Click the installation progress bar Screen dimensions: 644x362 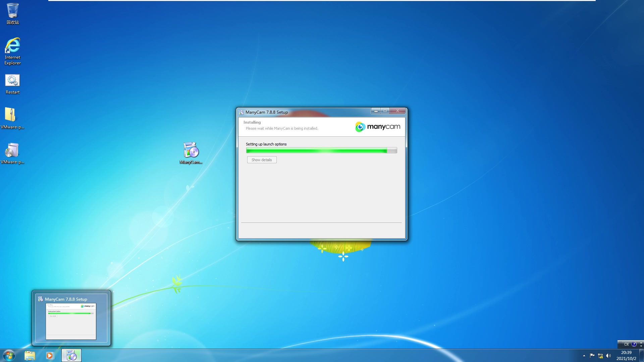[321, 150]
